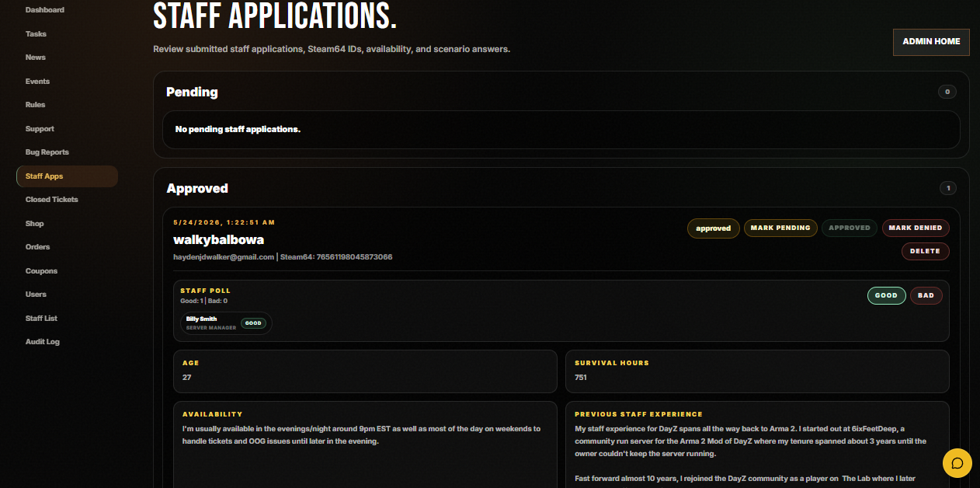The image size is (980, 488).
Task: Click the Previous Staff Experience label
Action: click(638, 414)
